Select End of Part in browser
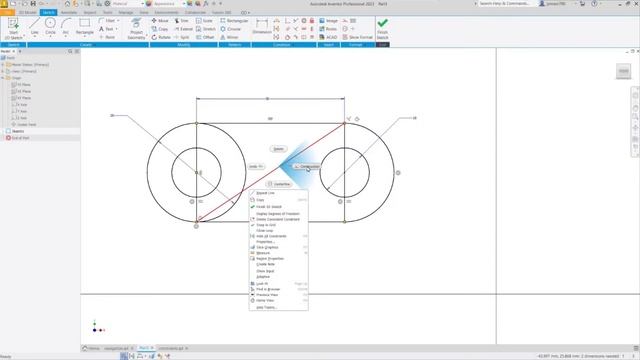The height and width of the screenshot is (360, 640). pyautogui.click(x=17, y=138)
